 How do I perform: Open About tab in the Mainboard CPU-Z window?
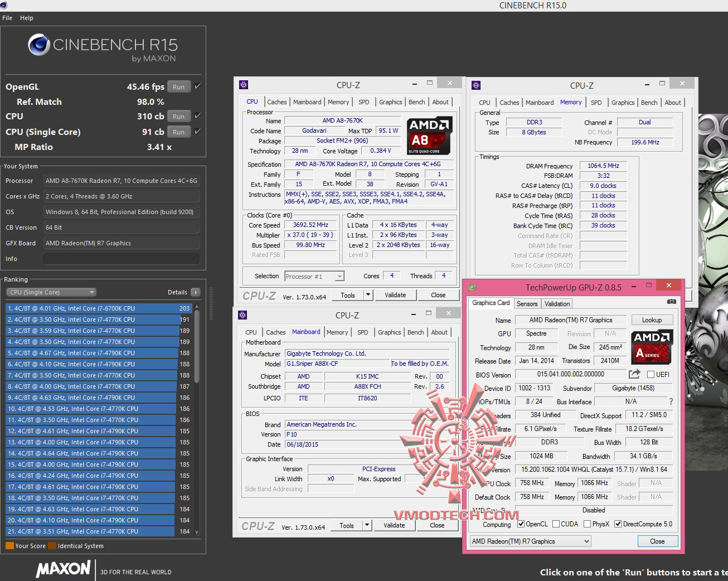(439, 332)
